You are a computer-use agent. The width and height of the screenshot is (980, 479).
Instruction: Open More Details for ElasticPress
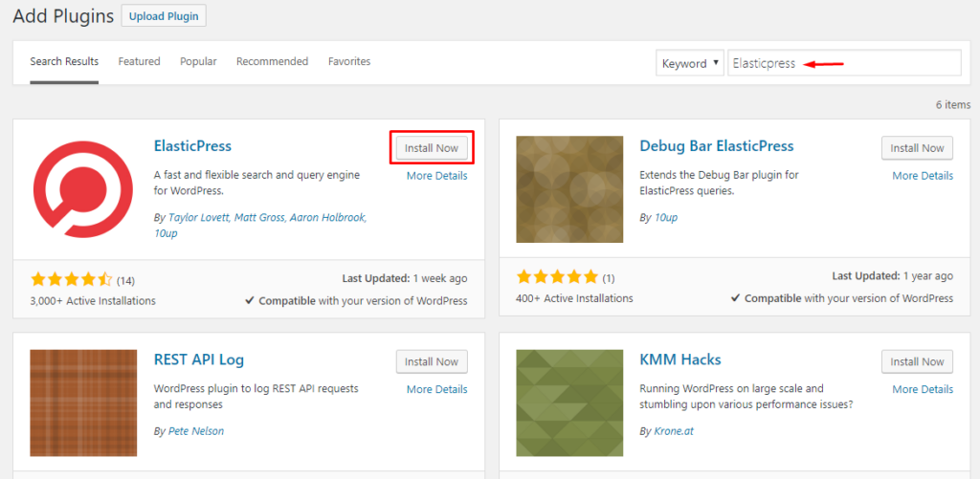coord(436,176)
